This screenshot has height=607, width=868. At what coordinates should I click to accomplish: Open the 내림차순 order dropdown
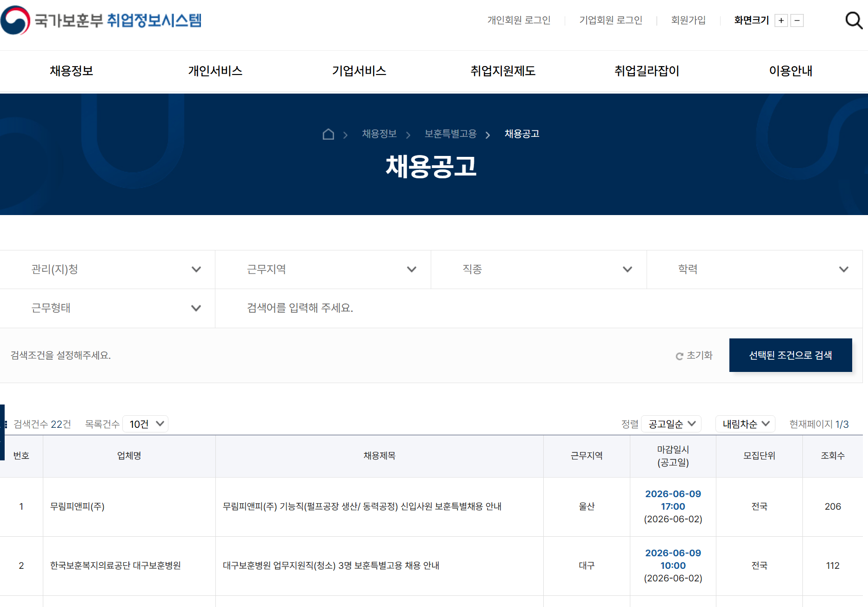pyautogui.click(x=745, y=424)
